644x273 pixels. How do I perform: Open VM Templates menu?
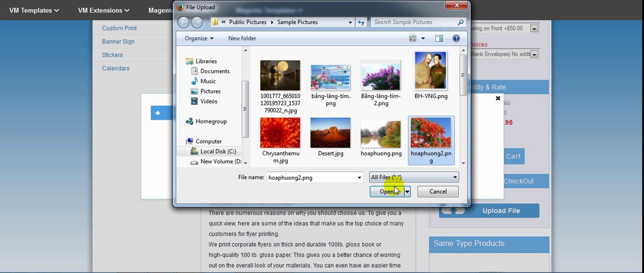(34, 10)
